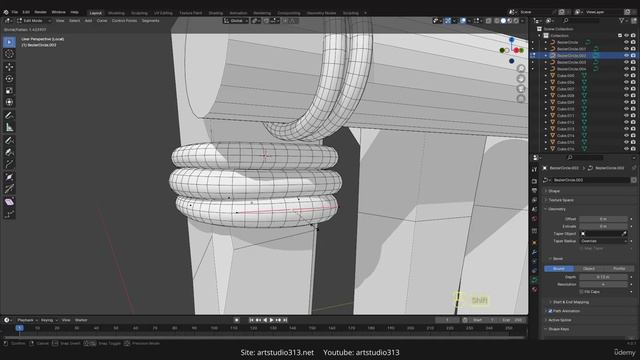640x360 pixels.
Task: Expand the Active Spline panel
Action: 559,320
